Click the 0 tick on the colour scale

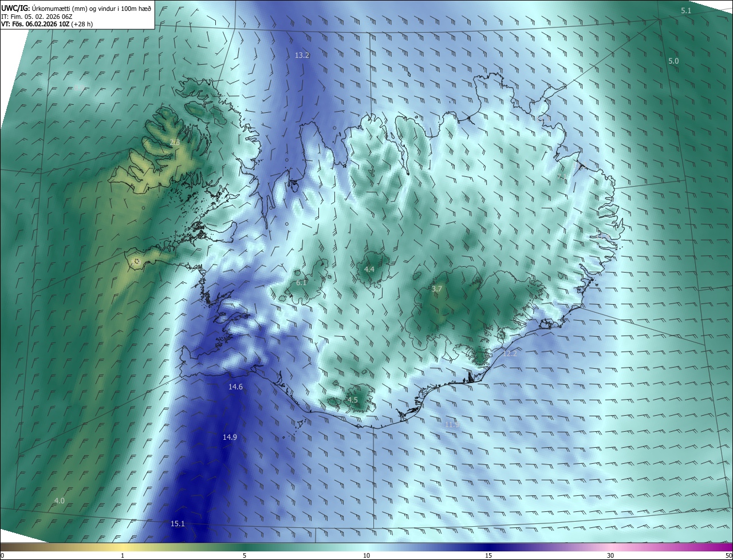tap(2, 555)
